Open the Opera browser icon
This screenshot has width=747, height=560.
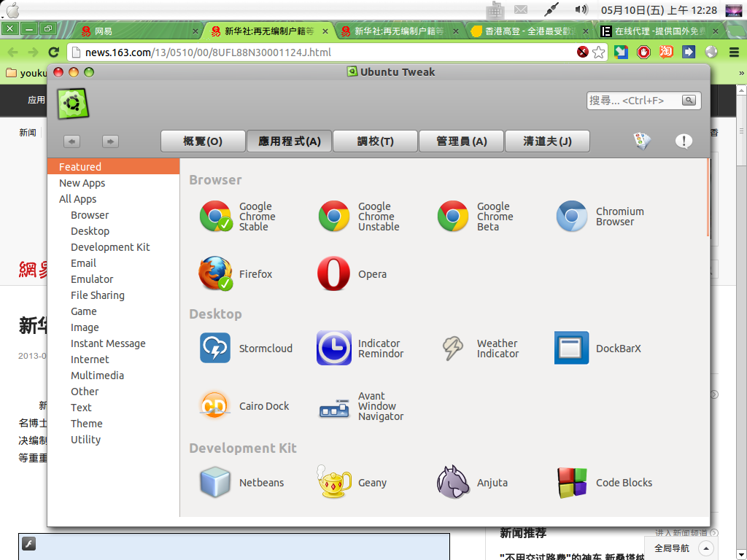(334, 274)
